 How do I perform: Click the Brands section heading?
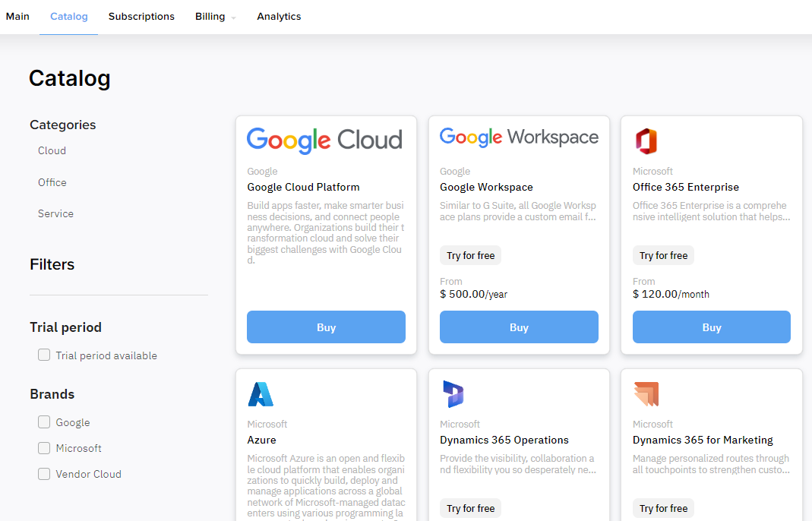52,394
